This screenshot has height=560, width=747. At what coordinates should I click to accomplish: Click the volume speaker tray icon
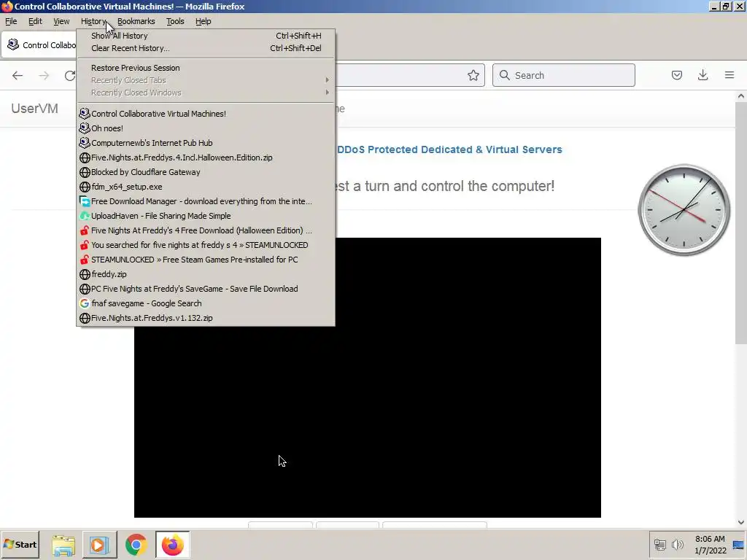[677, 544]
